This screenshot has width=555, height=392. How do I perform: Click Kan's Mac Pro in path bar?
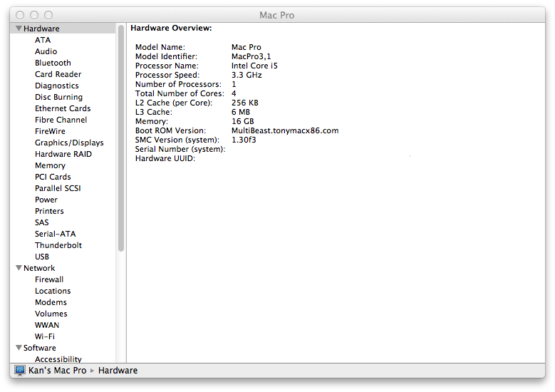pyautogui.click(x=57, y=371)
